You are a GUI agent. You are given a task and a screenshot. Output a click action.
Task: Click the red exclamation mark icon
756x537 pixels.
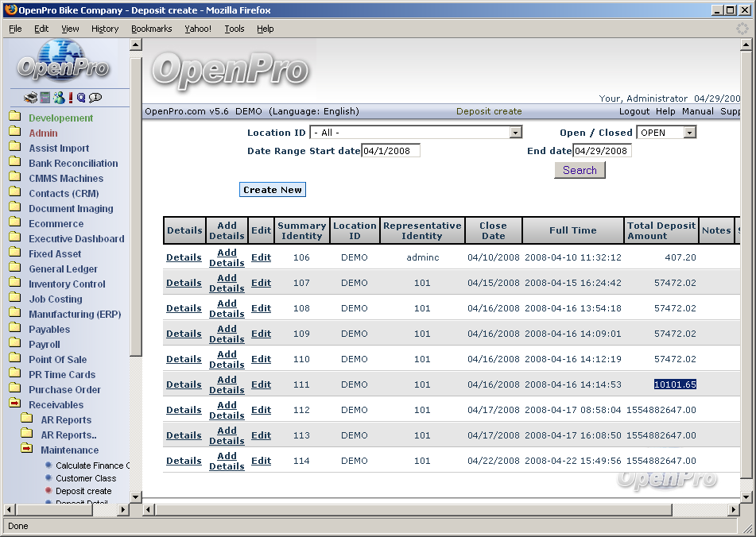click(71, 98)
